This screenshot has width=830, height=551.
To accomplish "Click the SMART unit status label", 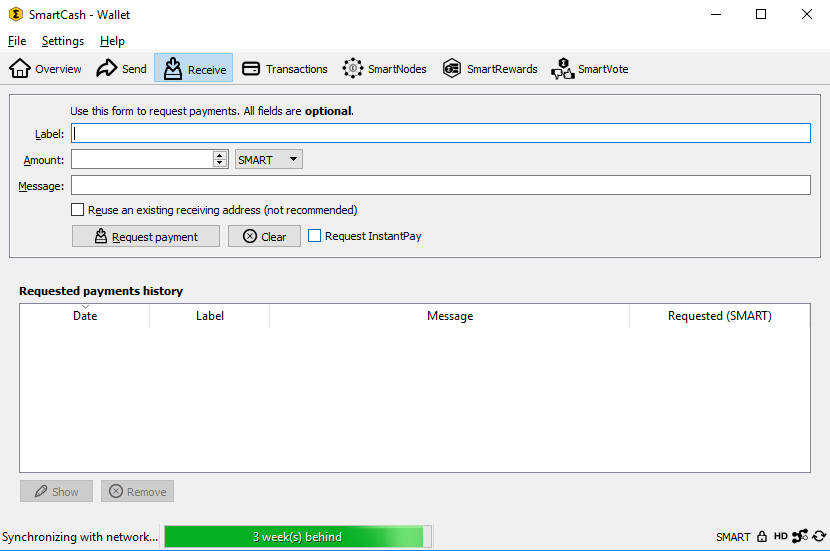I will pos(733,537).
